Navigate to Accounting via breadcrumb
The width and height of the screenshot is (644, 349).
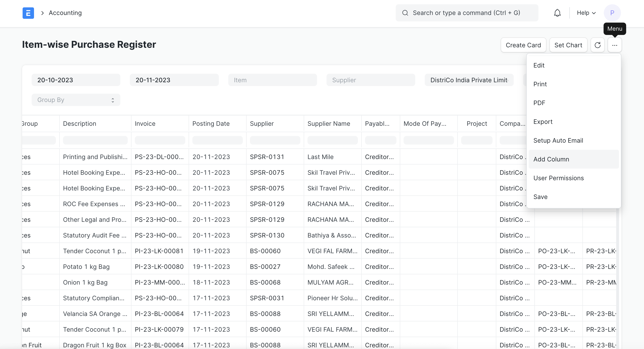65,13
